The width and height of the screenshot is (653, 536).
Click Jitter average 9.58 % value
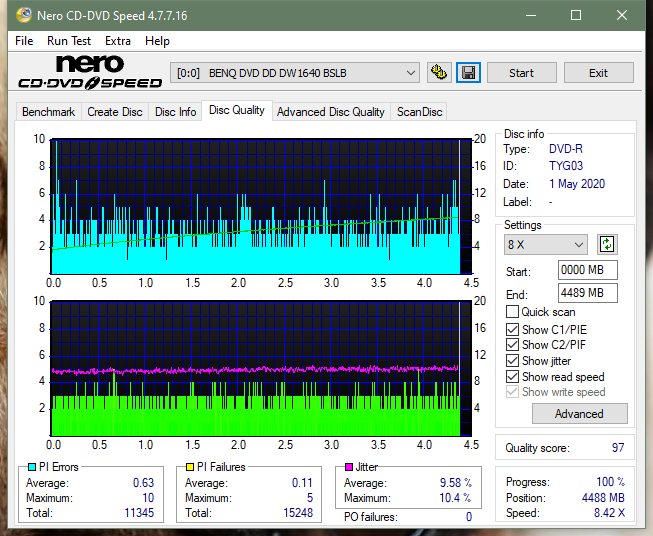(456, 483)
